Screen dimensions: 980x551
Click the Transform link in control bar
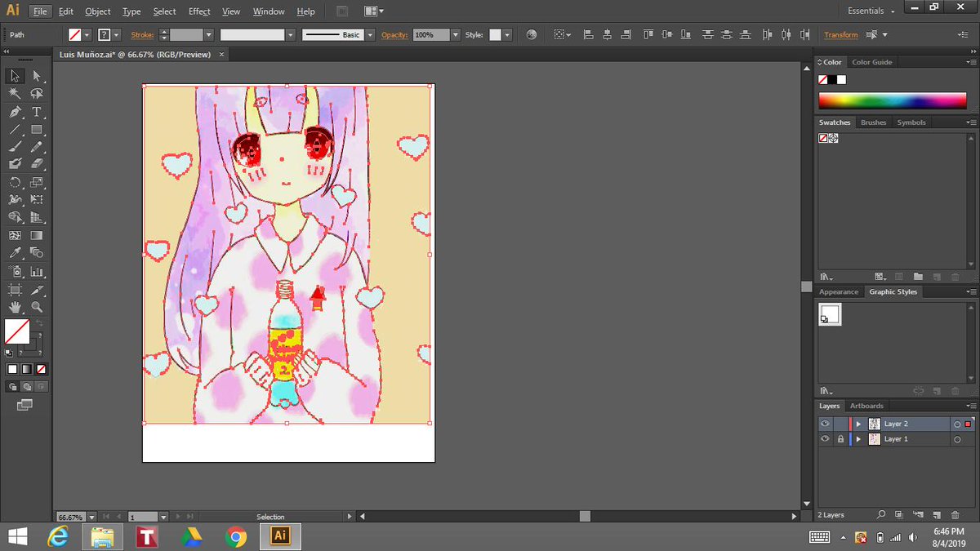tap(841, 35)
